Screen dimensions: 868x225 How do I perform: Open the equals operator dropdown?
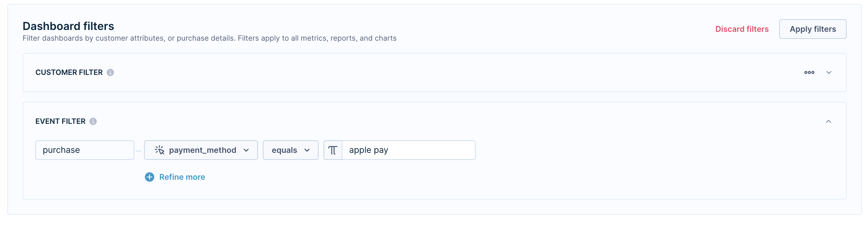pyautogui.click(x=291, y=150)
